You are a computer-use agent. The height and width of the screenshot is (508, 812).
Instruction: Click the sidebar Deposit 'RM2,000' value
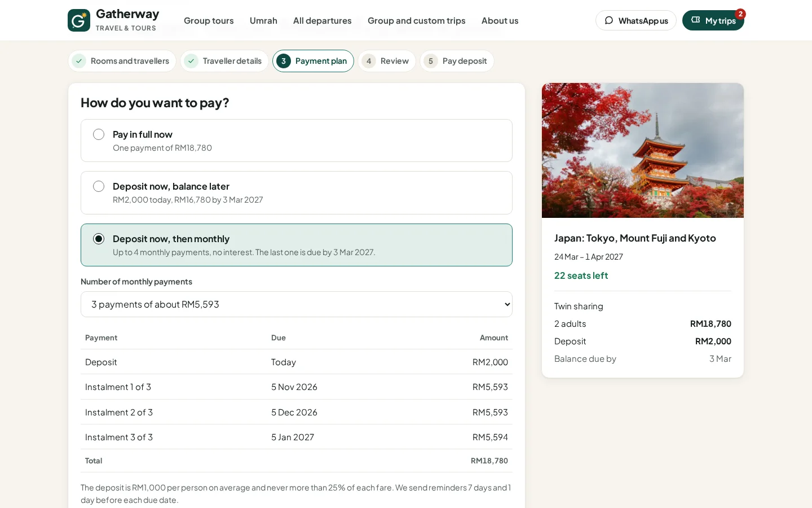(713, 341)
